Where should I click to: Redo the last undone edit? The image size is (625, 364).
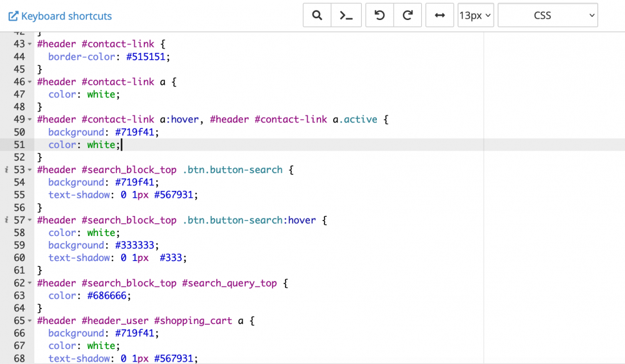click(x=407, y=16)
